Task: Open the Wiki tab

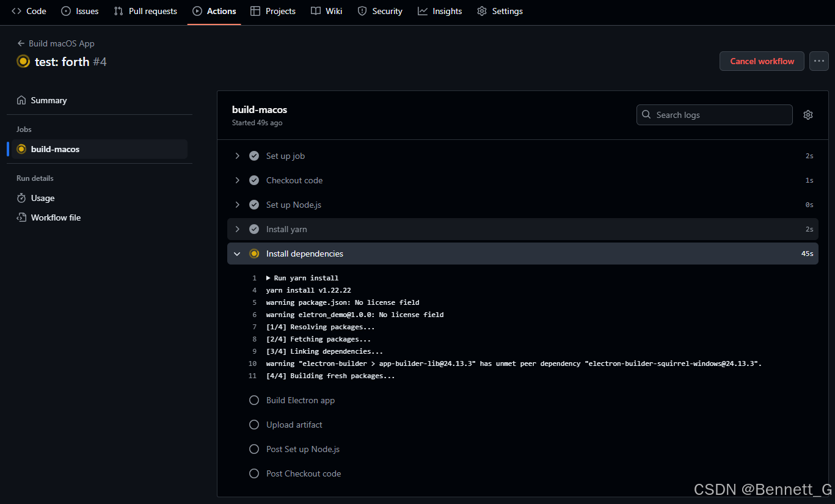Action: tap(327, 11)
